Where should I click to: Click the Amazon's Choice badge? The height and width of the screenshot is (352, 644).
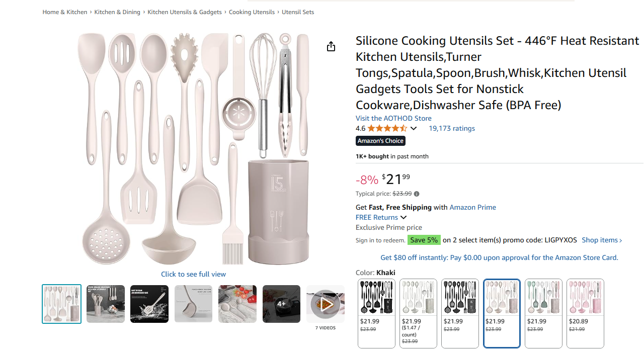click(x=380, y=141)
